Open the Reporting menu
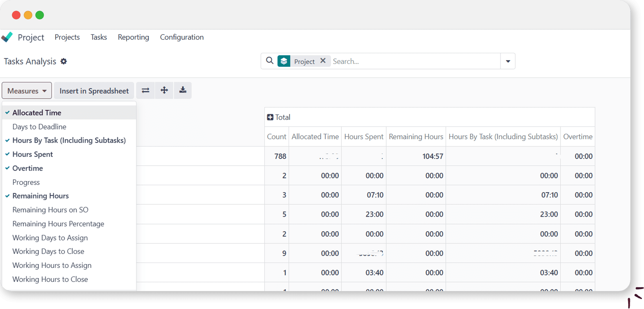 tap(133, 37)
